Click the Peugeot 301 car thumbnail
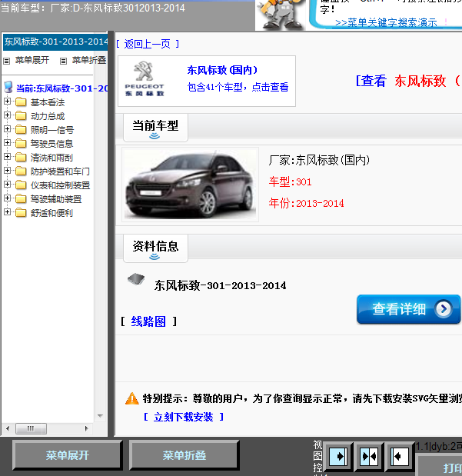462x476 pixels. (x=191, y=185)
